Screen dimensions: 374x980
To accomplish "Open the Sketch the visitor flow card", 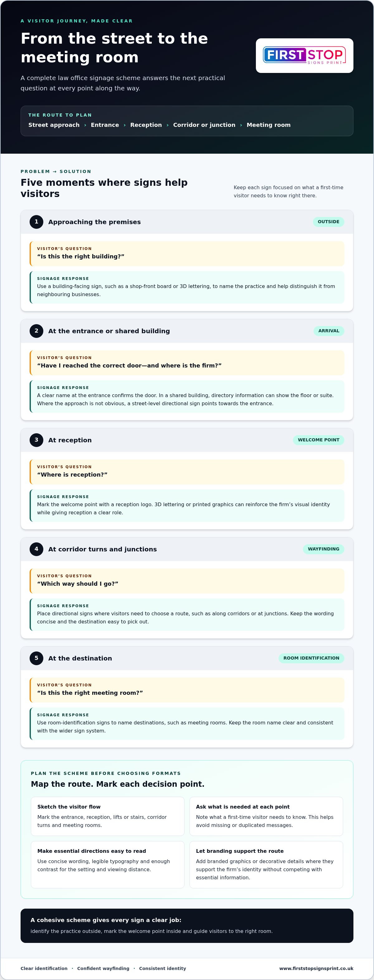I will [108, 816].
